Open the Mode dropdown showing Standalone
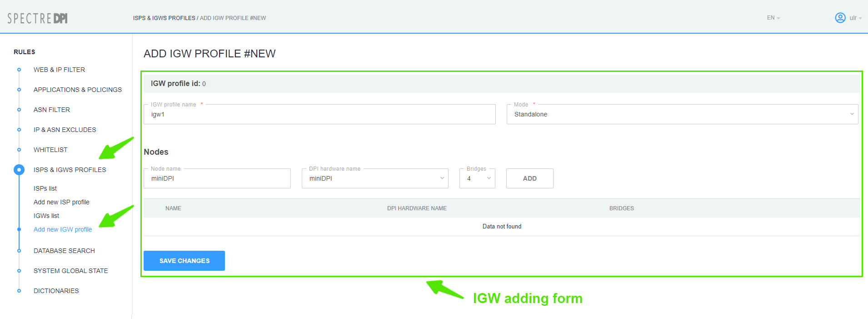Image resolution: width=868 pixels, height=319 pixels. [682, 114]
